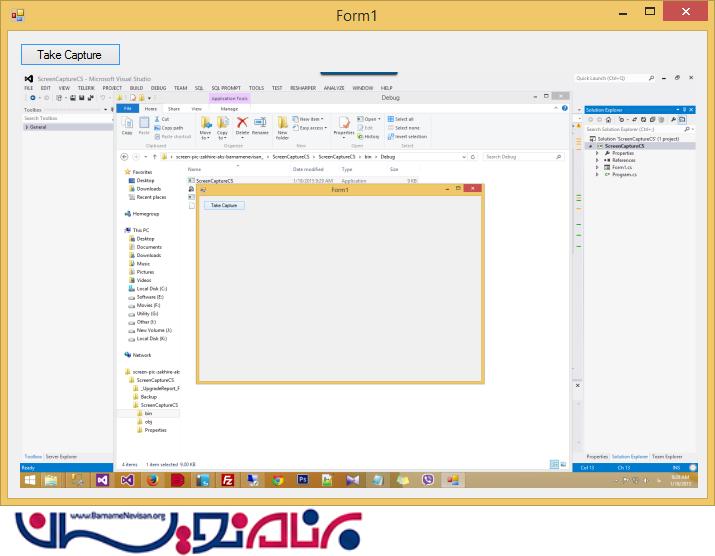Open Firefox from the taskbar
The image size is (715, 556).
152,480
